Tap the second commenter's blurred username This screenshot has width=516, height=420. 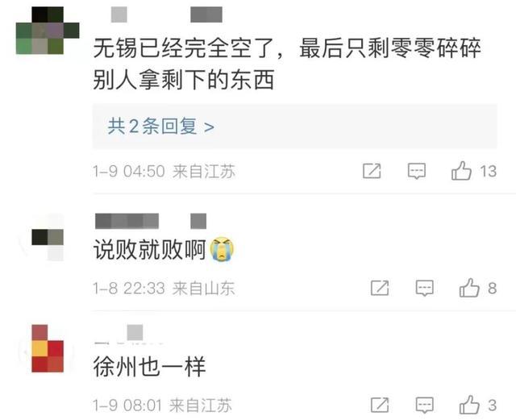click(151, 221)
